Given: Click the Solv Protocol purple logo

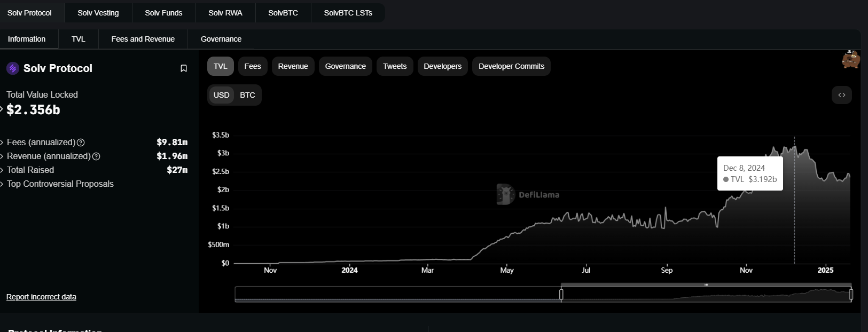Looking at the screenshot, I should coord(13,68).
